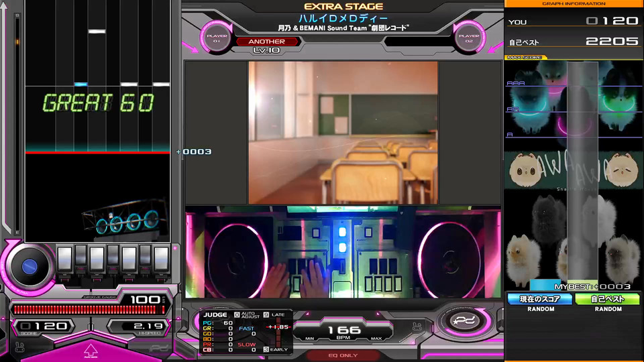Click RANDOM under 自己ベスト
The image size is (644, 362).
(608, 309)
